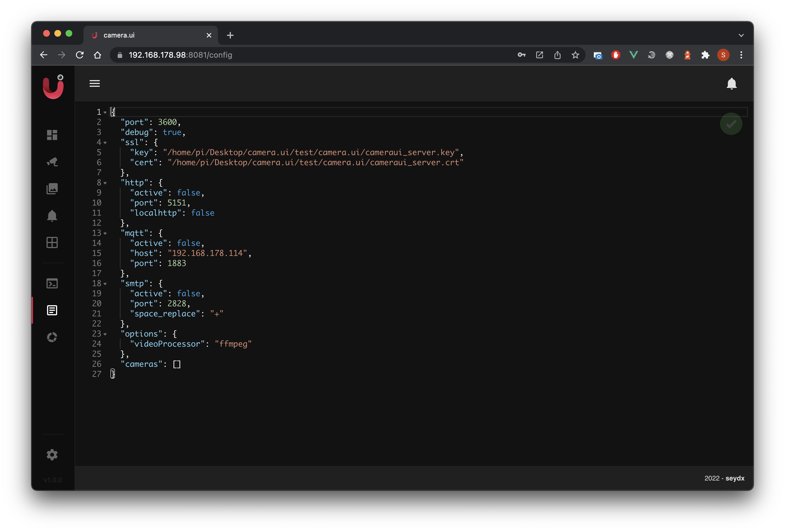The image size is (785, 532).
Task: Select the Config document sidebar icon
Action: tap(52, 310)
